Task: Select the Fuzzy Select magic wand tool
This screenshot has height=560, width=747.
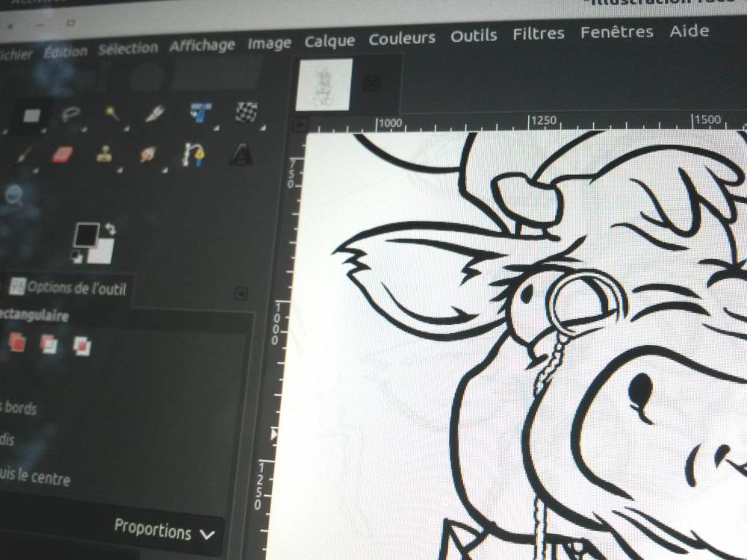Action: (x=113, y=113)
